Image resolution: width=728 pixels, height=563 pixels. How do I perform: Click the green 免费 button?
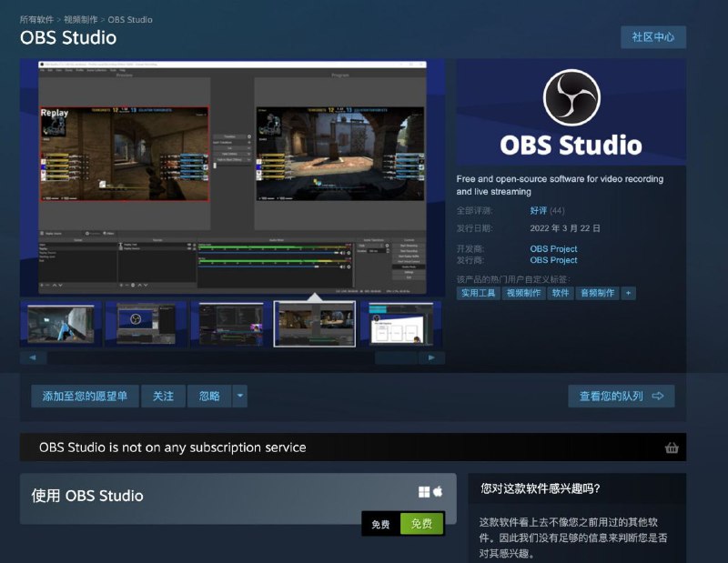coord(421,524)
